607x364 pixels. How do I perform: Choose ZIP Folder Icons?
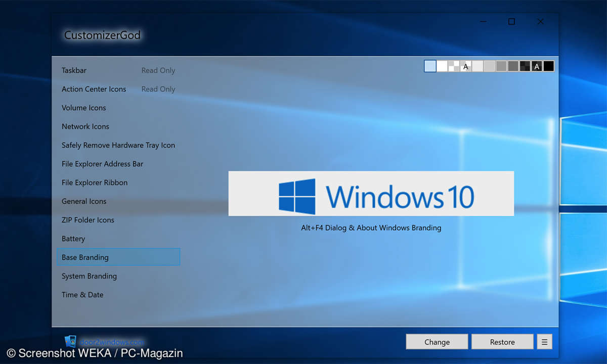tap(118, 220)
